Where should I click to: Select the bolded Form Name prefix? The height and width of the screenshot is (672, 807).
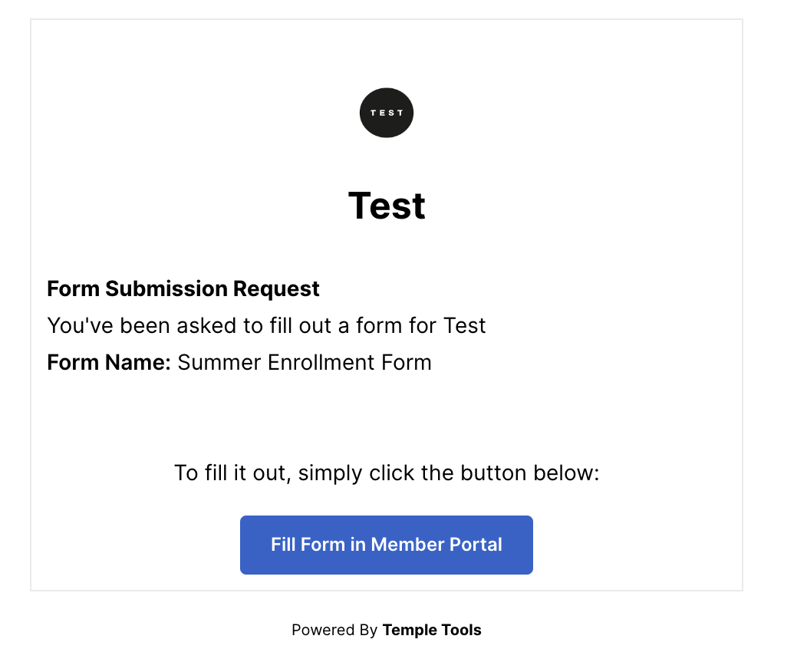[x=107, y=362]
